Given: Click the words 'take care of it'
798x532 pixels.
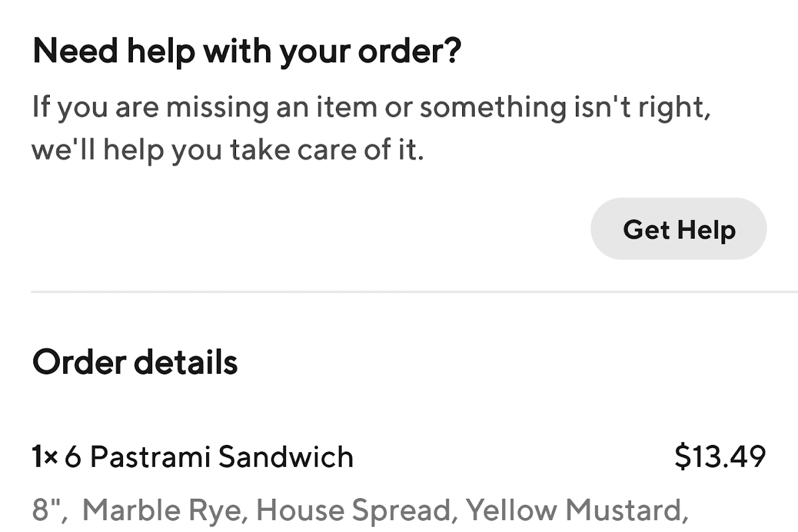Looking at the screenshot, I should point(327,151).
